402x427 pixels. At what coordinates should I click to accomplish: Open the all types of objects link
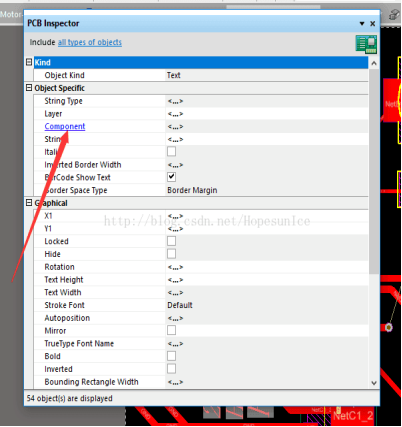tap(90, 42)
